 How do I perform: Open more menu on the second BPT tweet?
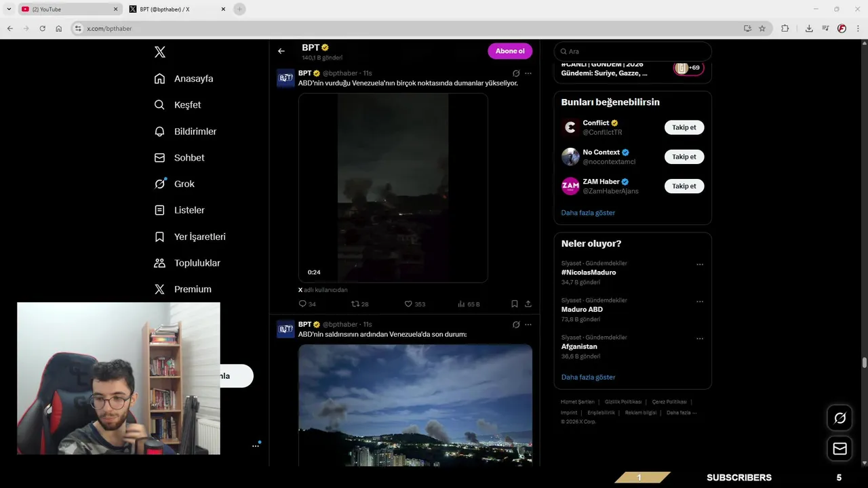[x=528, y=325]
